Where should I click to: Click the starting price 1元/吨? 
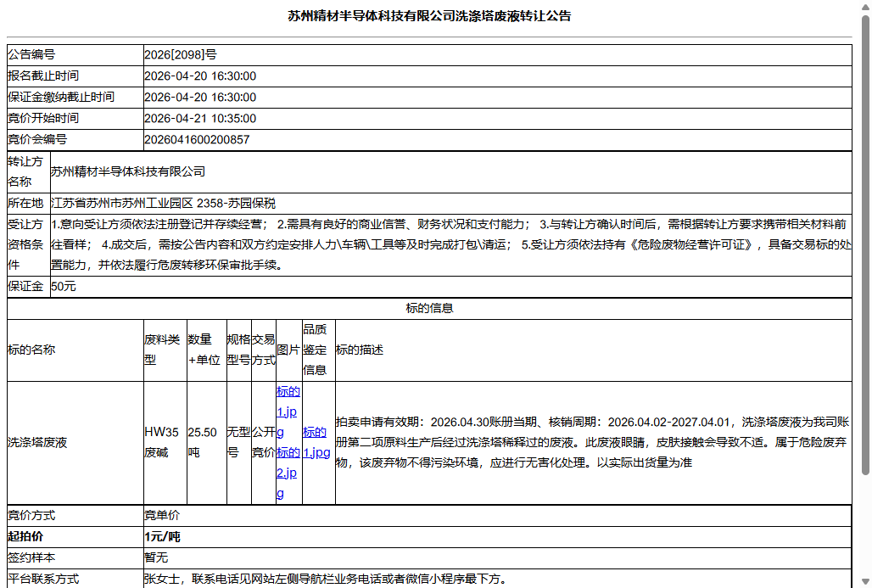(162, 537)
